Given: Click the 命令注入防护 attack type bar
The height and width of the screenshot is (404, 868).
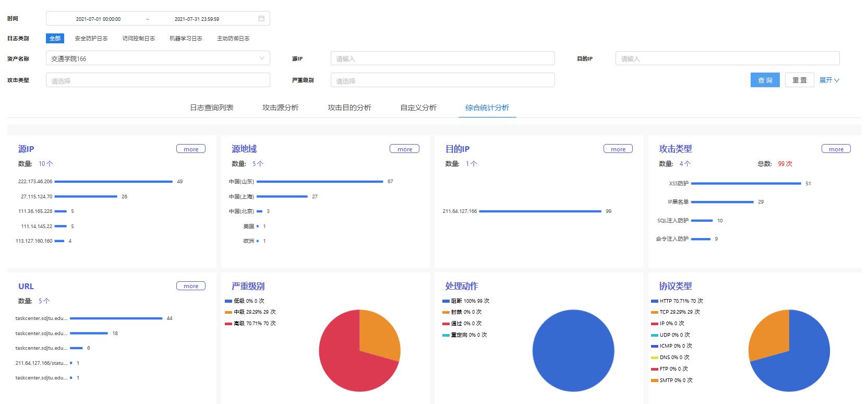Looking at the screenshot, I should coord(701,239).
